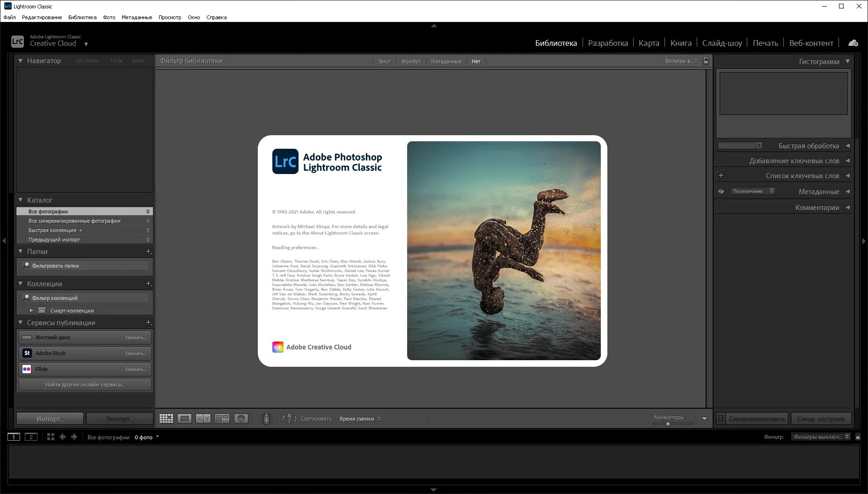Open Compare view XY icon

(203, 419)
